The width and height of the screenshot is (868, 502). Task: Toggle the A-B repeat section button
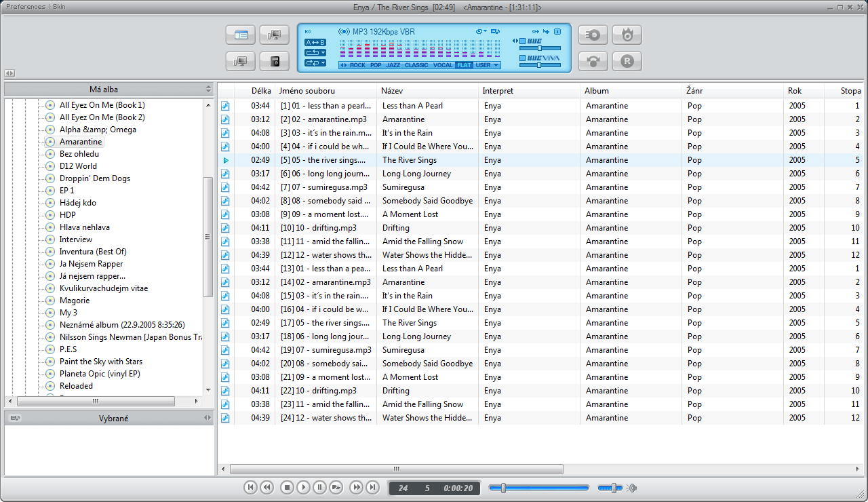315,42
